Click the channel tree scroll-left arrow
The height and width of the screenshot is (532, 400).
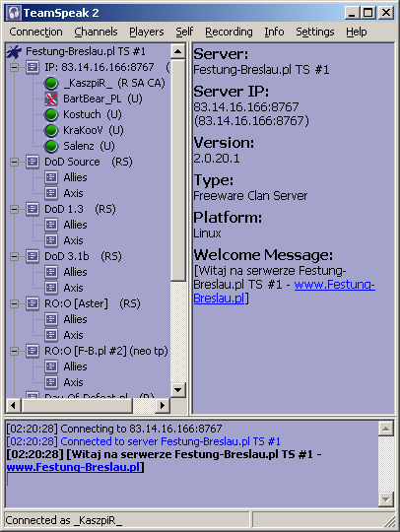pos(13,405)
